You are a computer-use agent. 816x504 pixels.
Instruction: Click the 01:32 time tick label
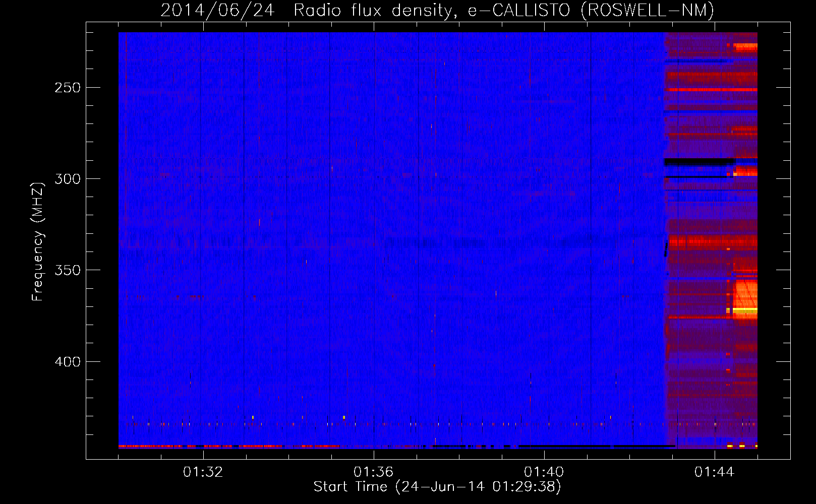(x=203, y=472)
